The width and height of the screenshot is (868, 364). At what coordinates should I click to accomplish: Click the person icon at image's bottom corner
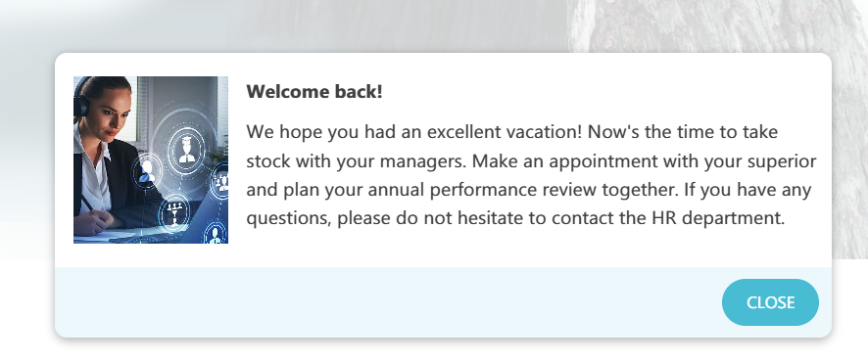click(215, 235)
